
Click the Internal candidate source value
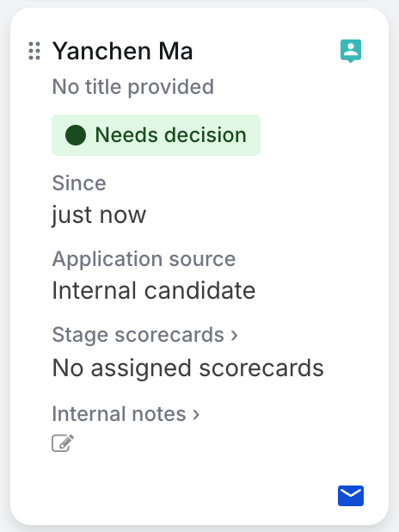(x=154, y=290)
